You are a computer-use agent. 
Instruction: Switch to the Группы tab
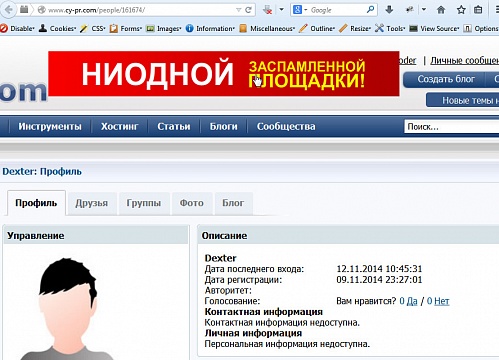(x=144, y=203)
